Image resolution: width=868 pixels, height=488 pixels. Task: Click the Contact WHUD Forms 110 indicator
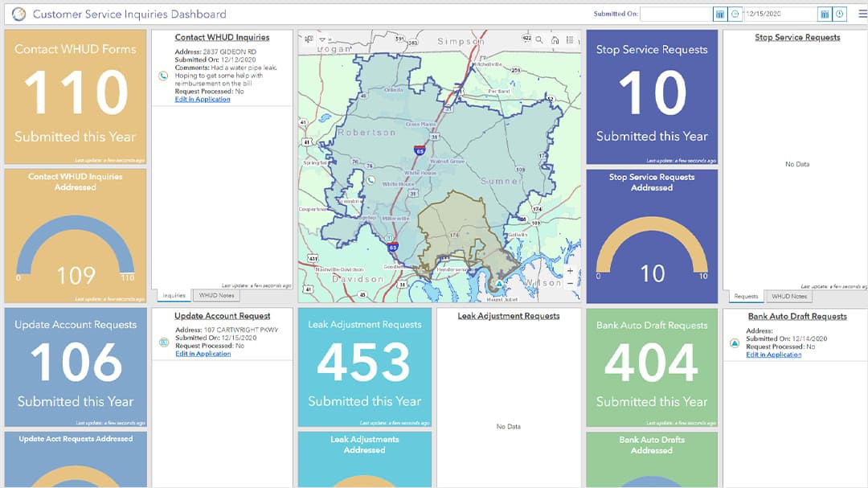(x=76, y=97)
